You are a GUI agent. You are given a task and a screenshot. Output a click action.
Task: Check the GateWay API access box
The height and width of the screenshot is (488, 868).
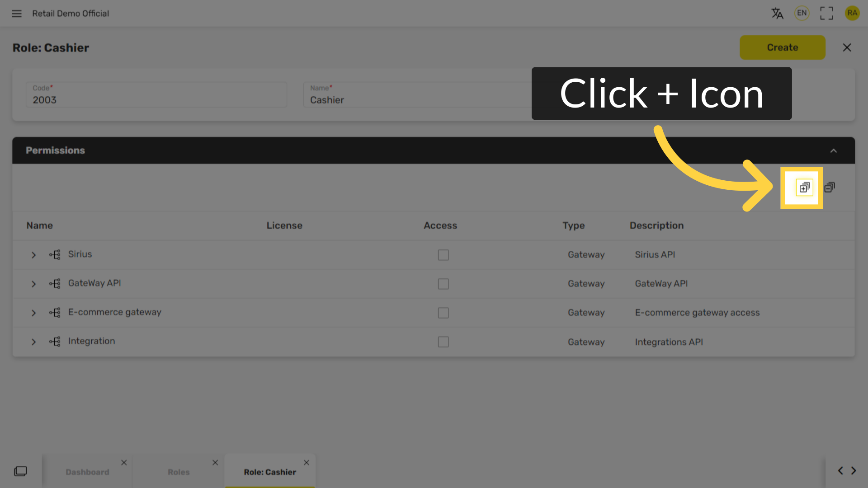coord(443,284)
